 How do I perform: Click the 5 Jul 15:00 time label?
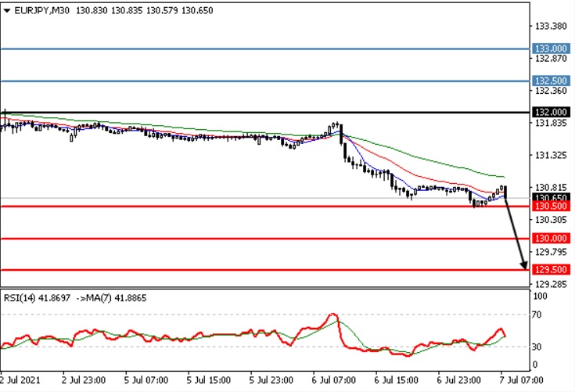(x=209, y=380)
